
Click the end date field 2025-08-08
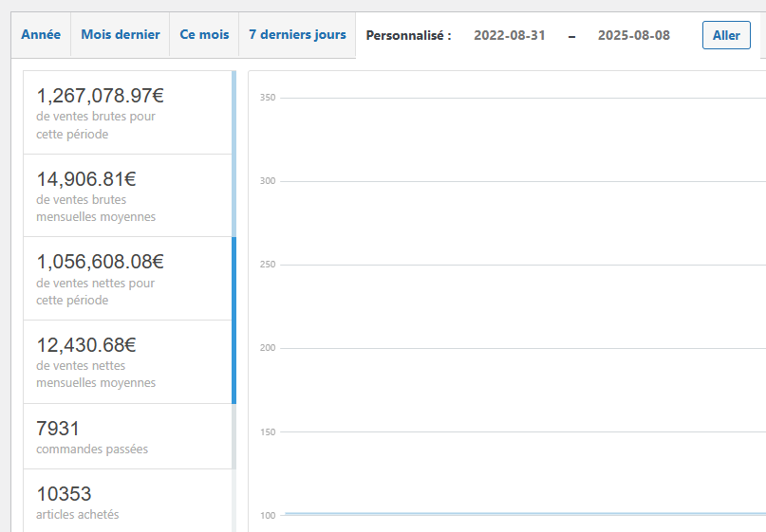coord(634,36)
